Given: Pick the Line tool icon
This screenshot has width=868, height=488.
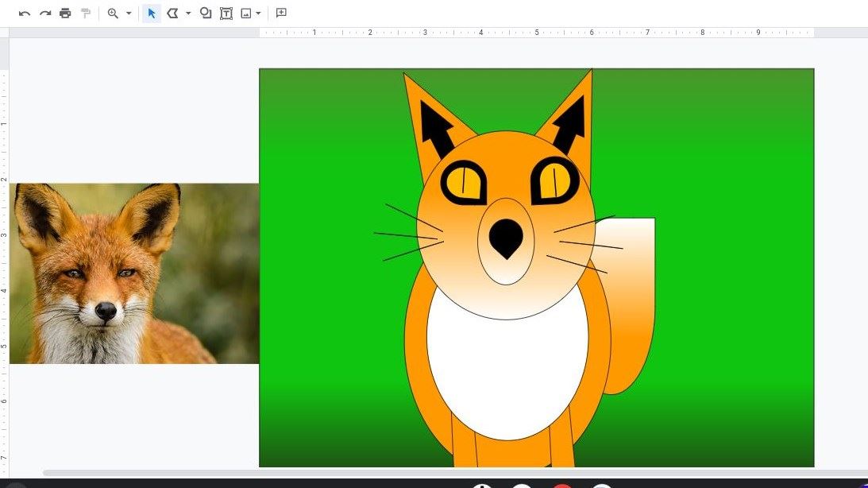Looking at the screenshot, I should pyautogui.click(x=172, y=14).
